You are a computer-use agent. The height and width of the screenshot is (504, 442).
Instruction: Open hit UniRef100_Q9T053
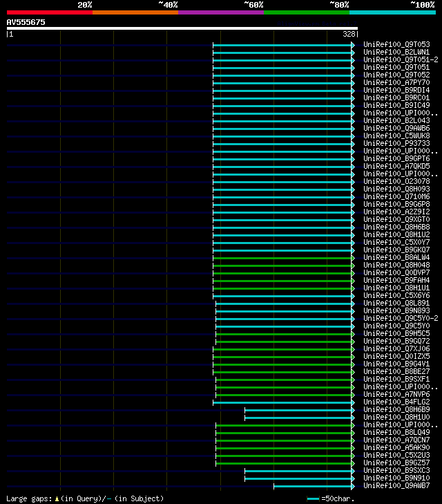(396, 44)
